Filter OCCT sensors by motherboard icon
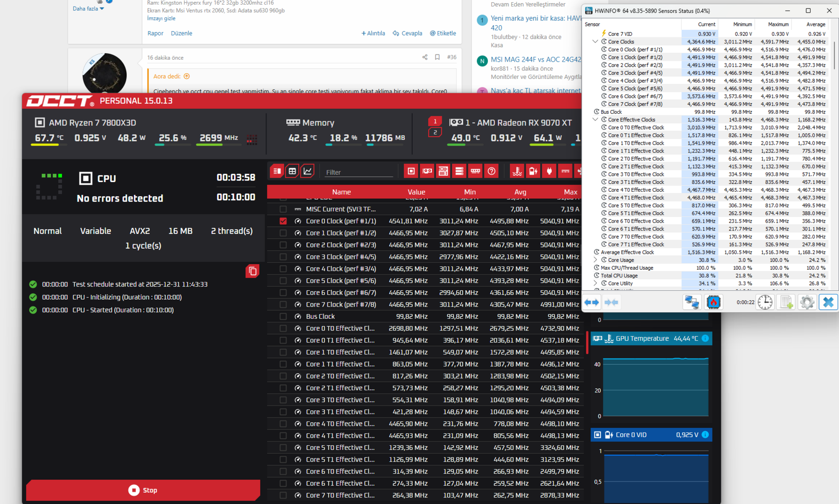 pos(443,171)
